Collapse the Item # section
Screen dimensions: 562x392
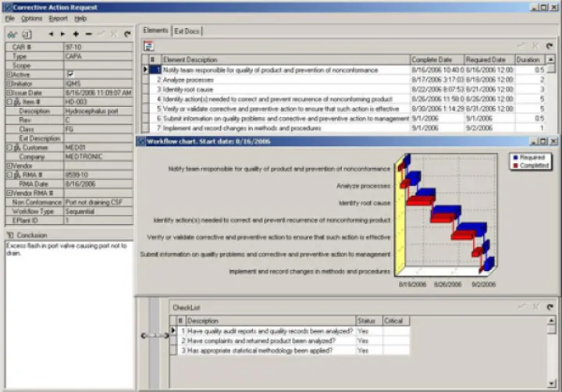click(x=7, y=102)
